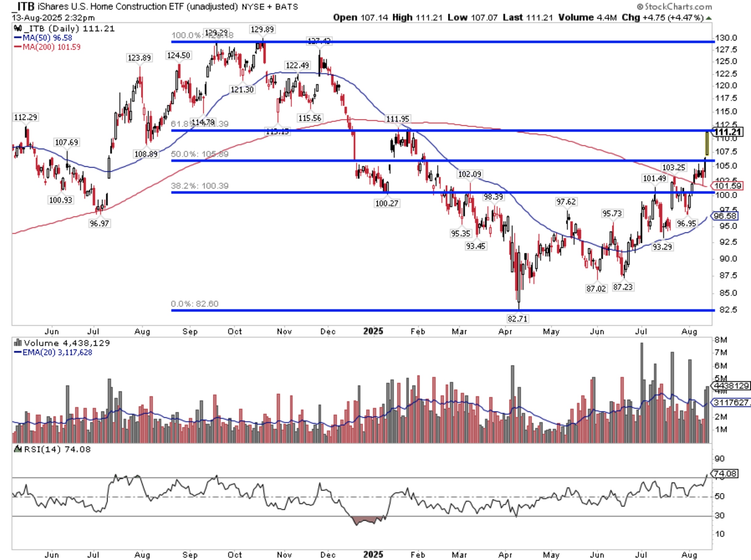Viewport: 751px width, 560px height.
Task: Click the yellow current-day candlestick
Action: [707, 143]
